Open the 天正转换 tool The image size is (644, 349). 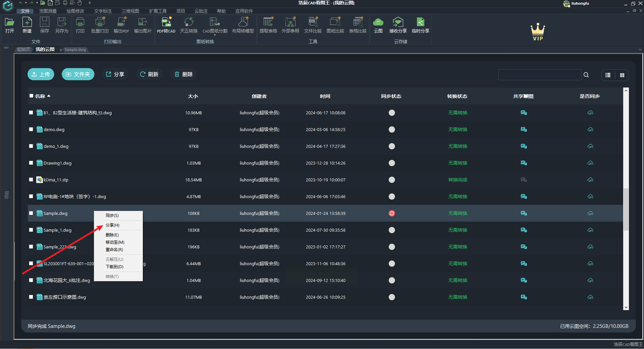188,22
